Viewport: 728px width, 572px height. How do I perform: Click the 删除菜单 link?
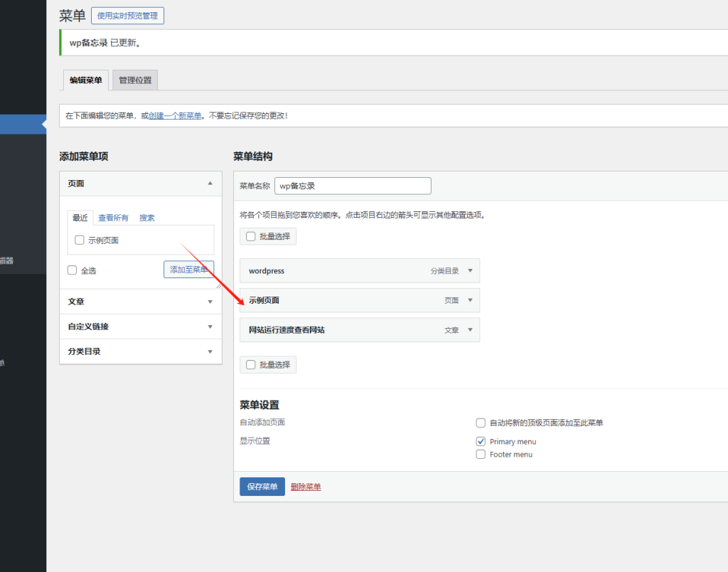point(306,487)
